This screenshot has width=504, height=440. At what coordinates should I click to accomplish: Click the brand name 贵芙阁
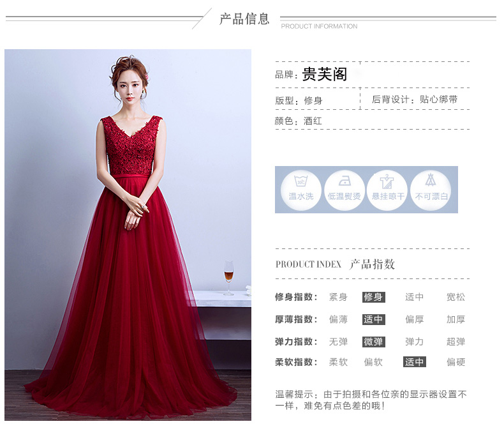[324, 74]
